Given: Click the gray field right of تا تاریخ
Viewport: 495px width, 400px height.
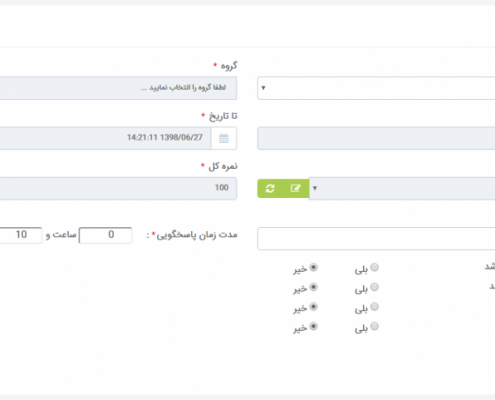Looking at the screenshot, I should [376, 138].
